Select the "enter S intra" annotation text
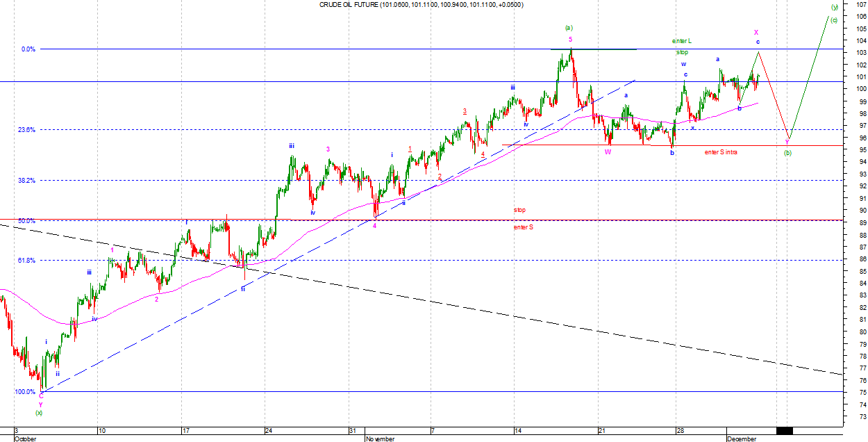Screen dimensions: 868x442 click(721, 152)
